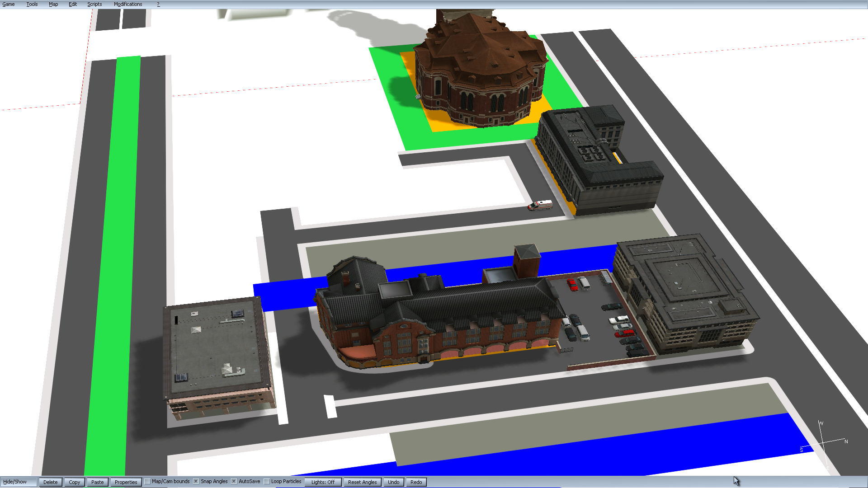Viewport: 868px width, 488px height.
Task: Open the Scripts menu
Action: tap(94, 4)
